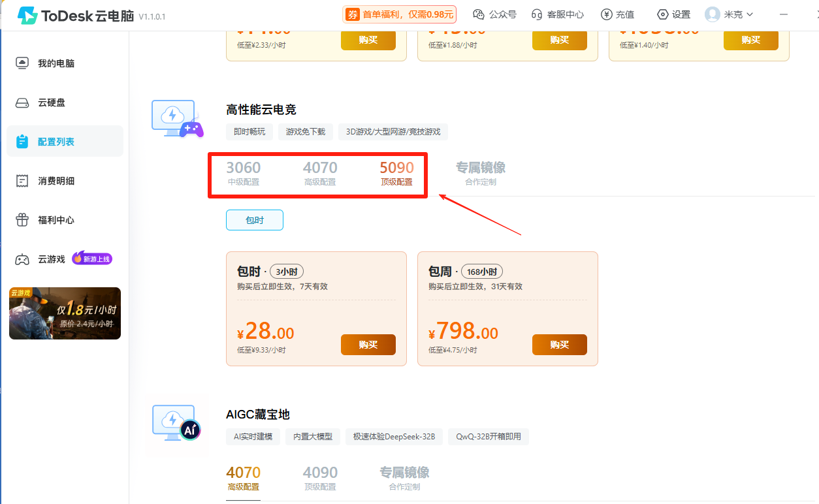The height and width of the screenshot is (504, 819).
Task: Click the AIGC藏宝地 AI monitor icon
Action: [177, 424]
